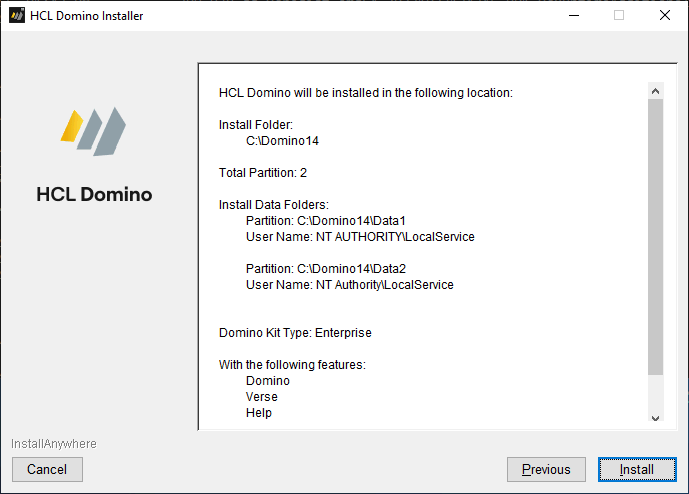Go back with the Previous button

pyautogui.click(x=546, y=469)
